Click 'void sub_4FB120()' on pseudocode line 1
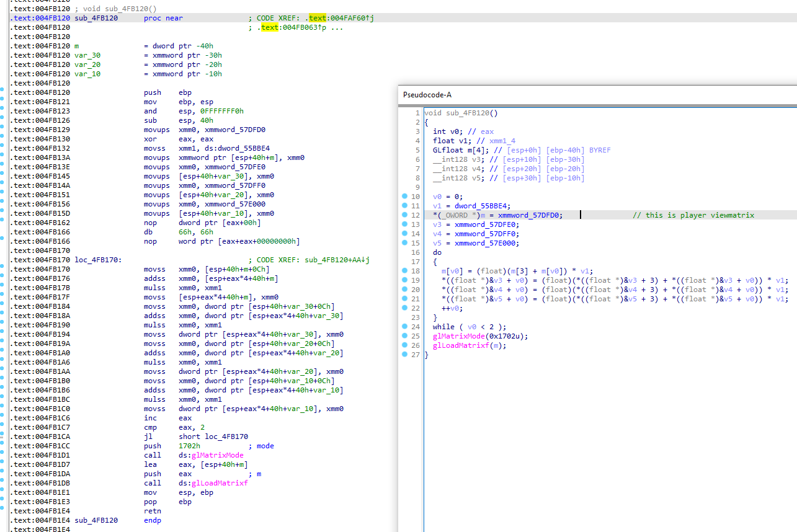The width and height of the screenshot is (797, 532). pyautogui.click(x=461, y=113)
